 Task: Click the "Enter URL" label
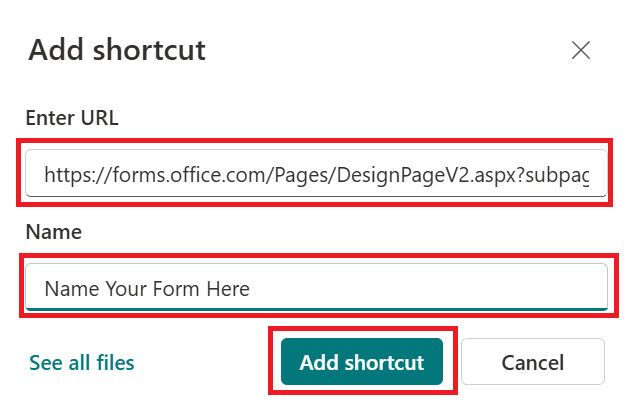tap(72, 118)
